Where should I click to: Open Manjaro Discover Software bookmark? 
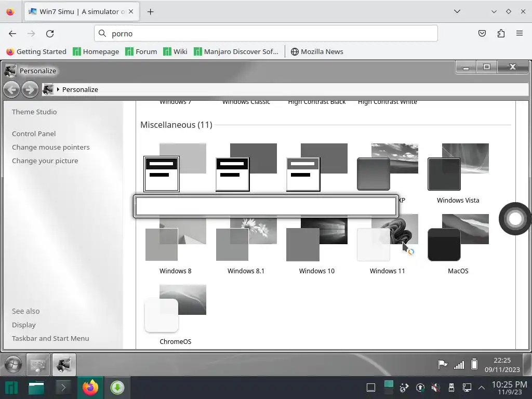236,51
